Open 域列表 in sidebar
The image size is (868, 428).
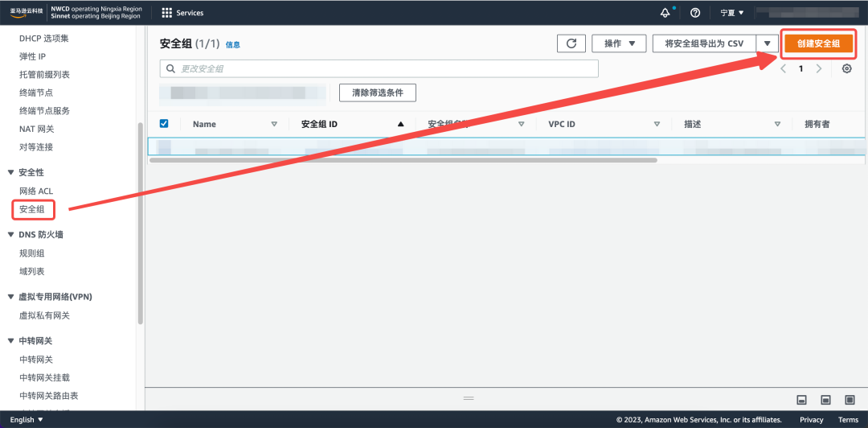click(31, 271)
